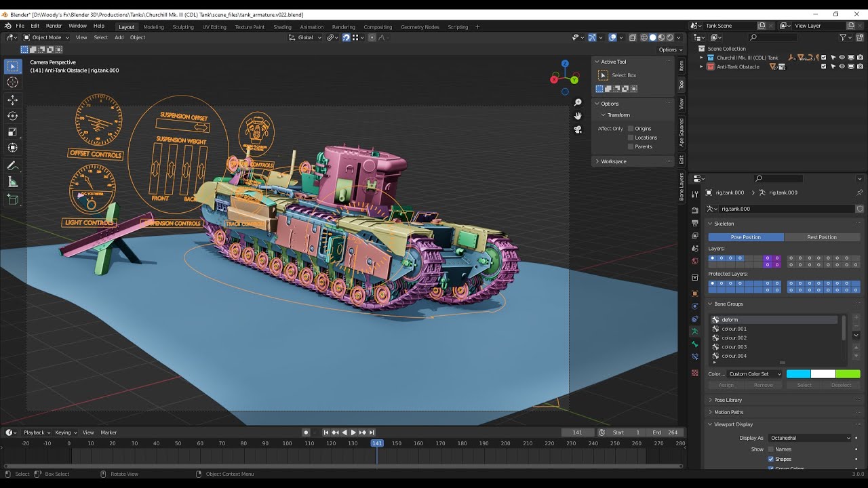Image resolution: width=868 pixels, height=488 pixels.
Task: Click the Rest Position button
Action: (822, 237)
